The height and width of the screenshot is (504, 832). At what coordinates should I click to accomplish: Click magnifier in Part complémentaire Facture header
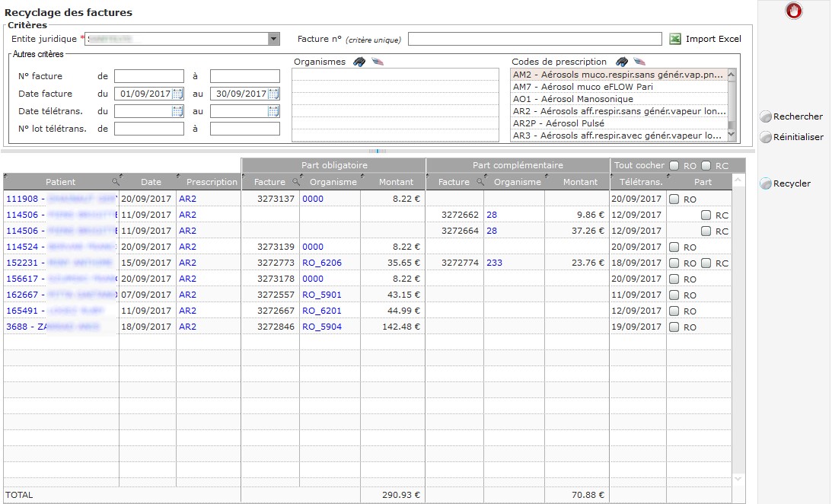(x=480, y=182)
